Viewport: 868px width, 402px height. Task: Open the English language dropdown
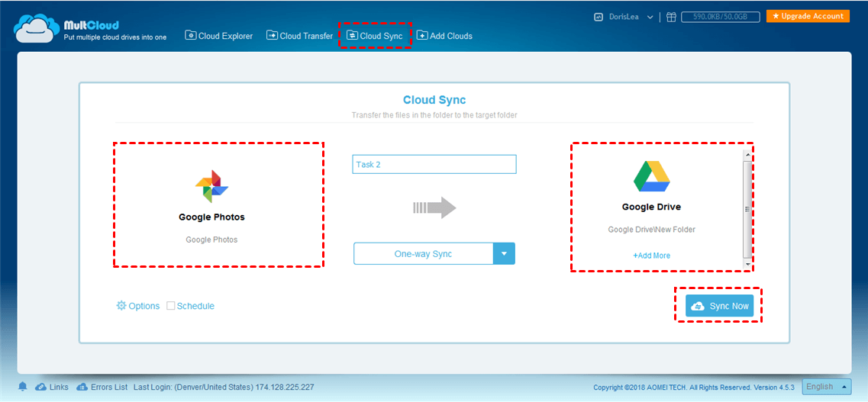(827, 387)
